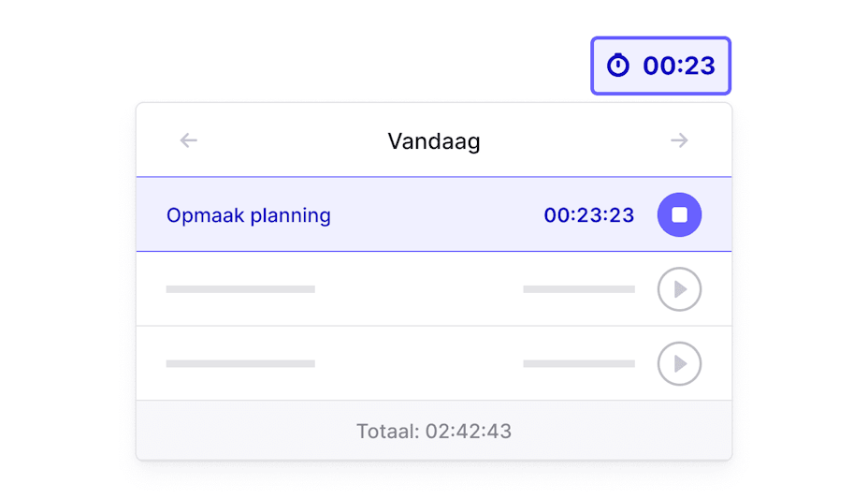Start the timer on the last entry

click(679, 363)
